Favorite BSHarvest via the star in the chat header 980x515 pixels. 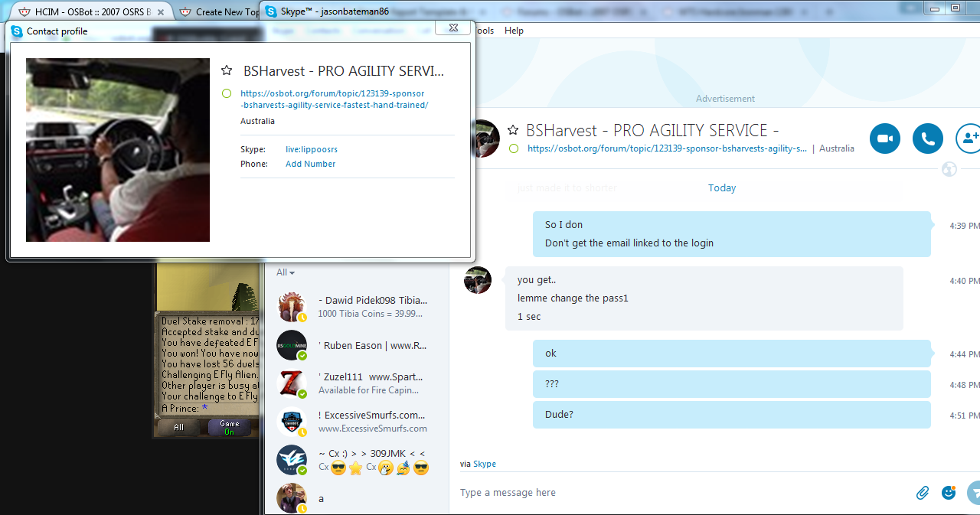pyautogui.click(x=513, y=130)
